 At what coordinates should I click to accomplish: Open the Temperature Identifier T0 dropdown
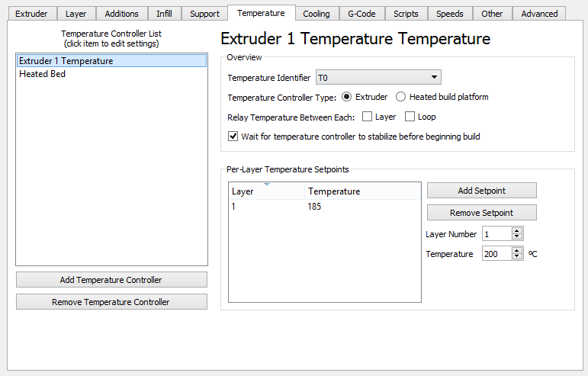click(378, 78)
